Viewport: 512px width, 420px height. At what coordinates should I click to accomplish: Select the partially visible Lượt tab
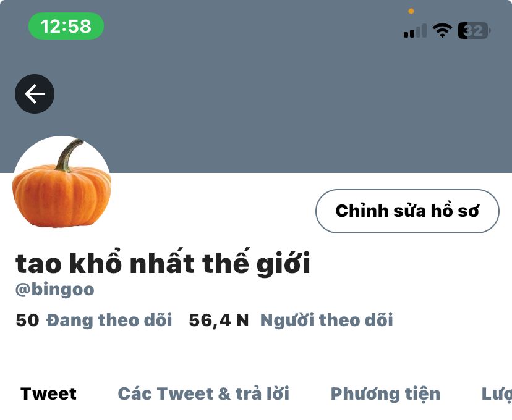coord(497,394)
